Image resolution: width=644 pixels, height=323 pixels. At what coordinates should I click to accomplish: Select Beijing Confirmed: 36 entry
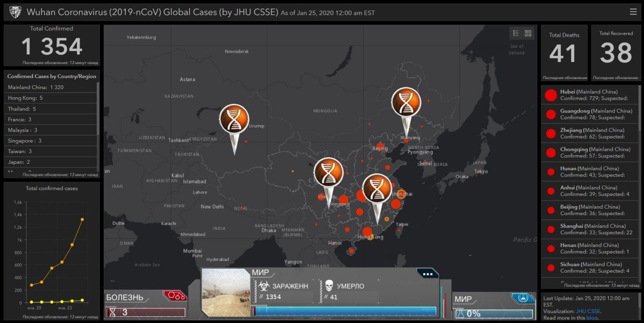pos(590,210)
